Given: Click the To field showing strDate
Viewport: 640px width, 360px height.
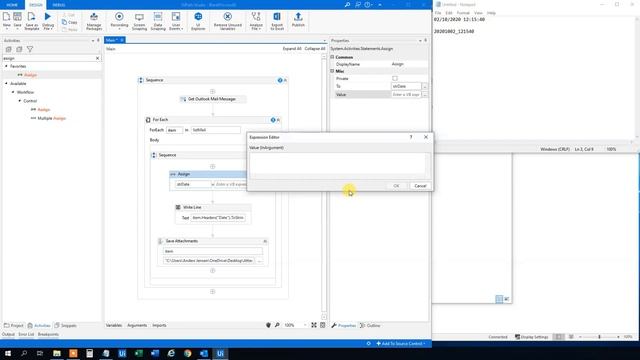Looking at the screenshot, I should click(406, 87).
